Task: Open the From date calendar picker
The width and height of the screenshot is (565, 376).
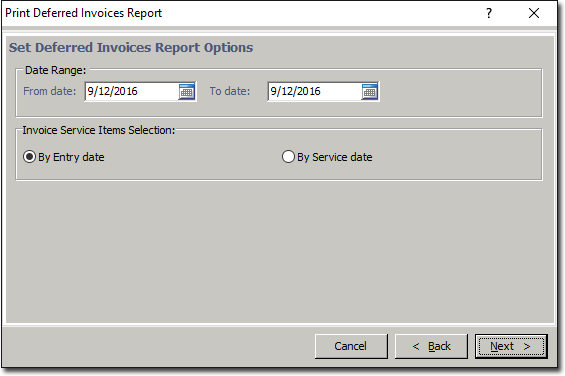Action: [187, 92]
